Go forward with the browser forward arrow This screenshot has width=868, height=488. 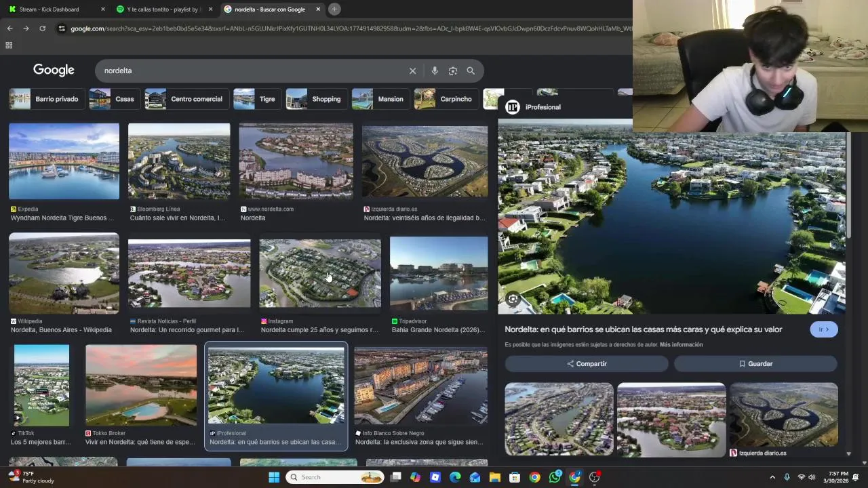26,28
